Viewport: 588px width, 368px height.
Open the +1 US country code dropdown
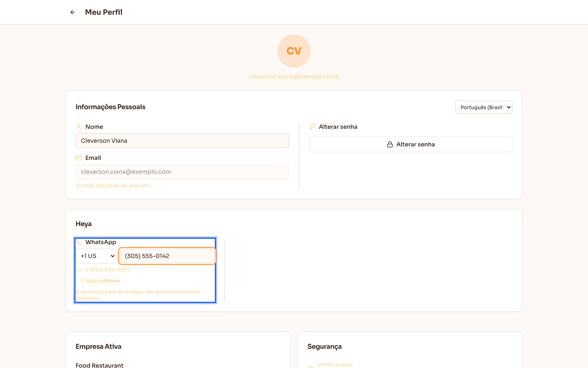click(96, 256)
